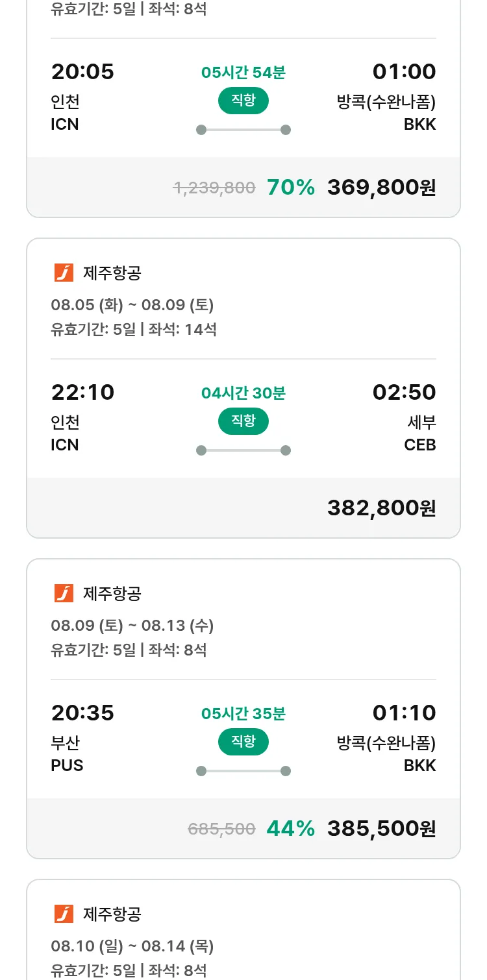Open the 08.09 (토) ~ 08.13 (수) date range

(132, 625)
